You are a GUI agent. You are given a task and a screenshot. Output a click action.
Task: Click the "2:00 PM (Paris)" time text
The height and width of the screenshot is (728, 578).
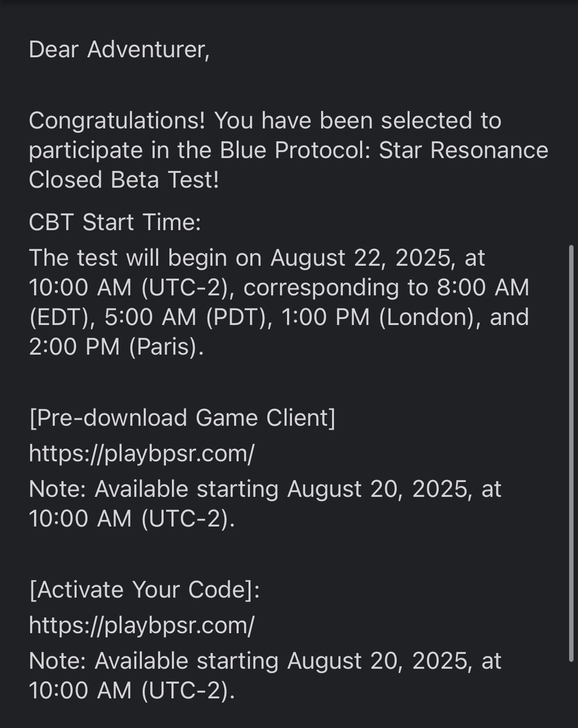click(116, 347)
